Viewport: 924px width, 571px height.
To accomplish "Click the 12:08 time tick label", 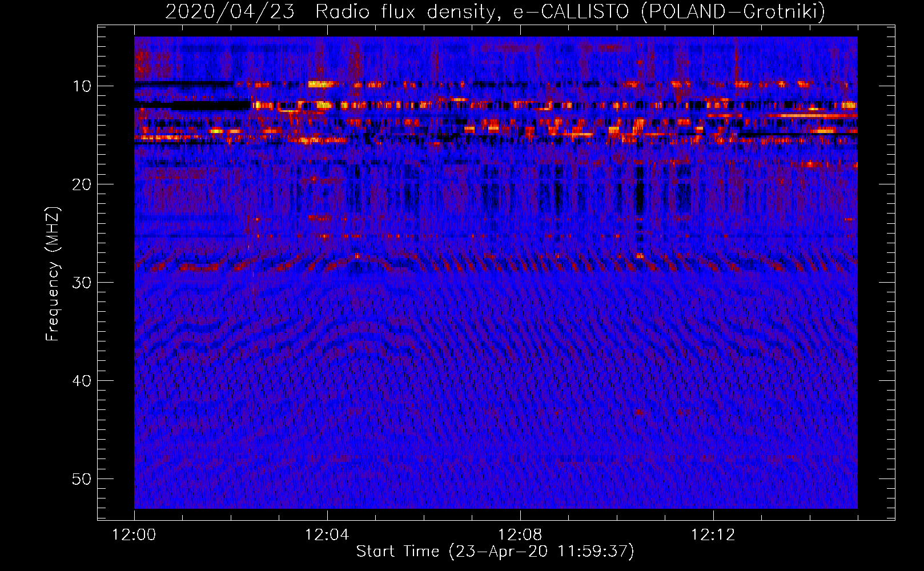I will 520,535.
